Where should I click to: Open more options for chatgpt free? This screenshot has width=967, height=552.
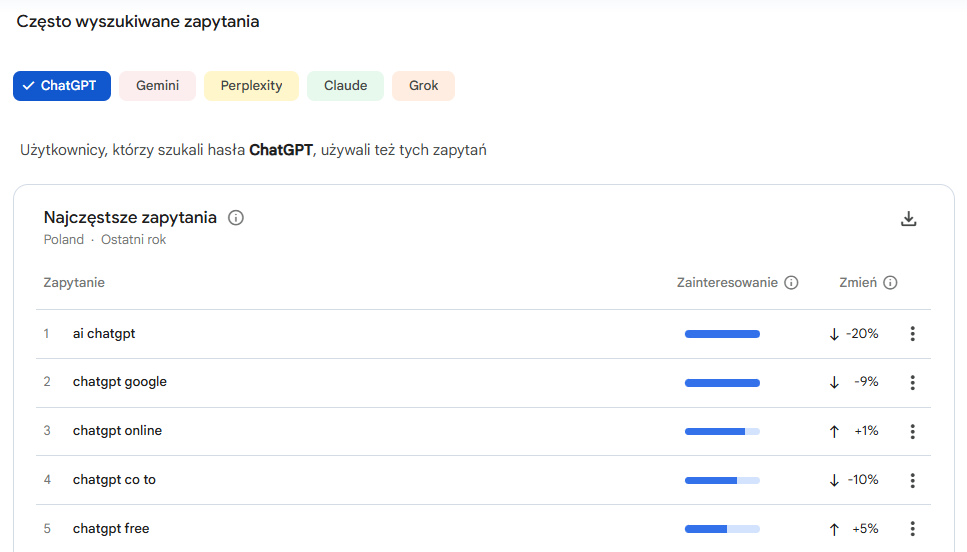[912, 529]
